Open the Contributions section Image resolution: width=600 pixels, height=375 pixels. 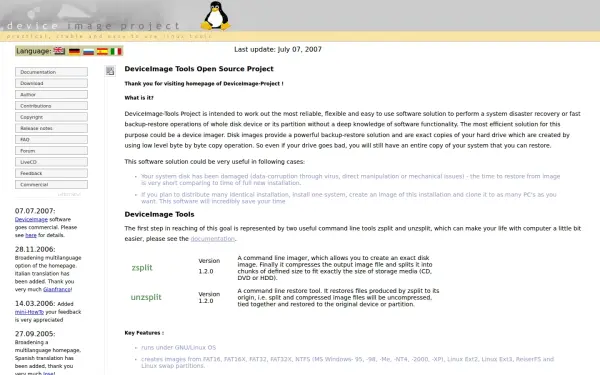click(x=51, y=106)
